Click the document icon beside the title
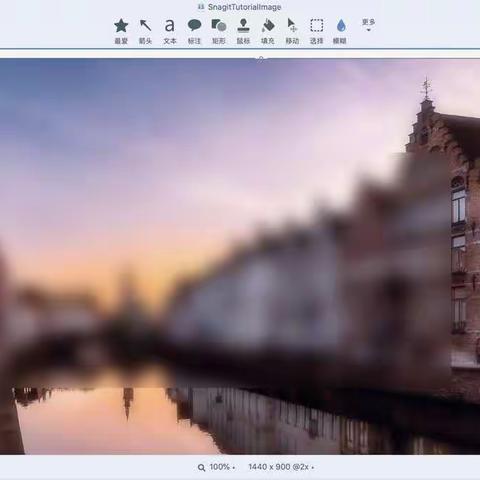 coord(201,7)
